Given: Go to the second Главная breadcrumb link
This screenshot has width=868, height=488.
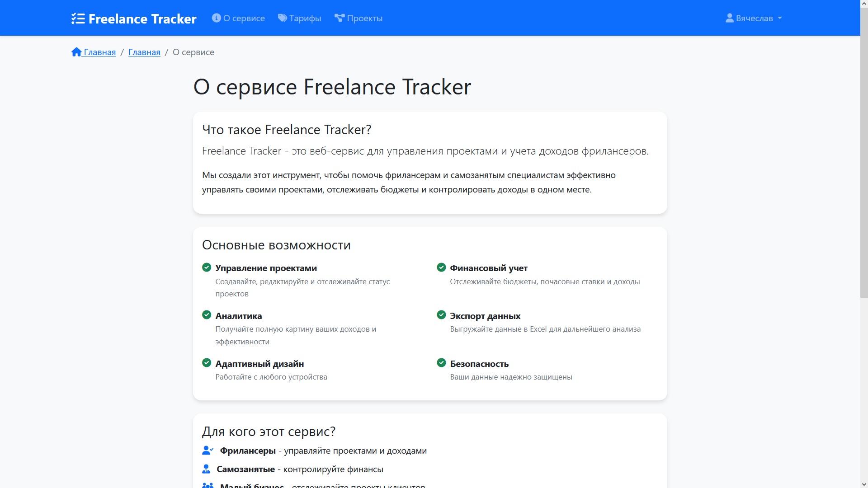Looking at the screenshot, I should 144,52.
